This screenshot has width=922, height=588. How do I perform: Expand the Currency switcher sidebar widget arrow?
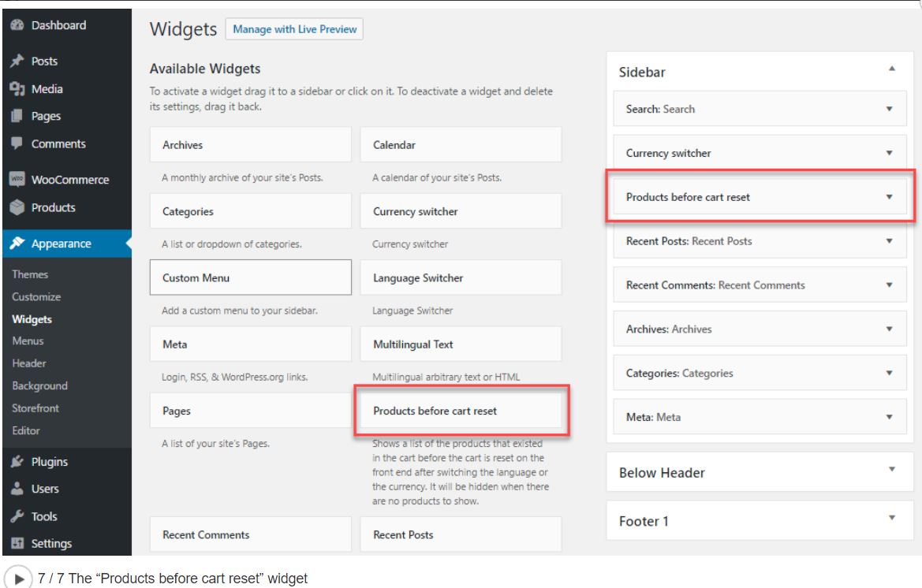tap(889, 153)
